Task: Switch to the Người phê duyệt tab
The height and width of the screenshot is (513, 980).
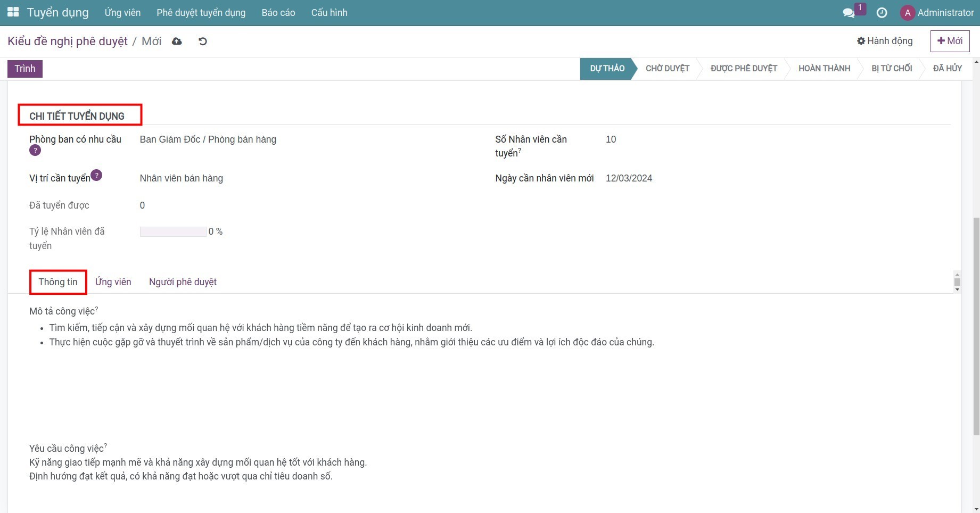Action: click(183, 282)
